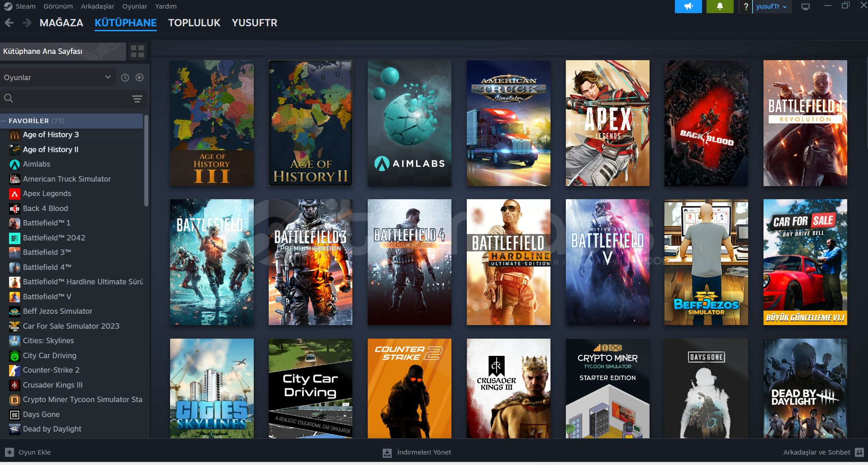Viewport: 868px width, 465px height.
Task: Open Battlefield 1 Revolution cover
Action: point(805,123)
